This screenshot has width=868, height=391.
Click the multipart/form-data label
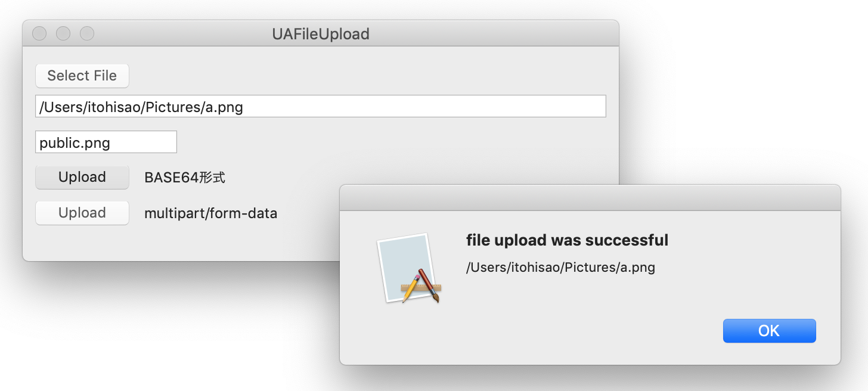[210, 213]
